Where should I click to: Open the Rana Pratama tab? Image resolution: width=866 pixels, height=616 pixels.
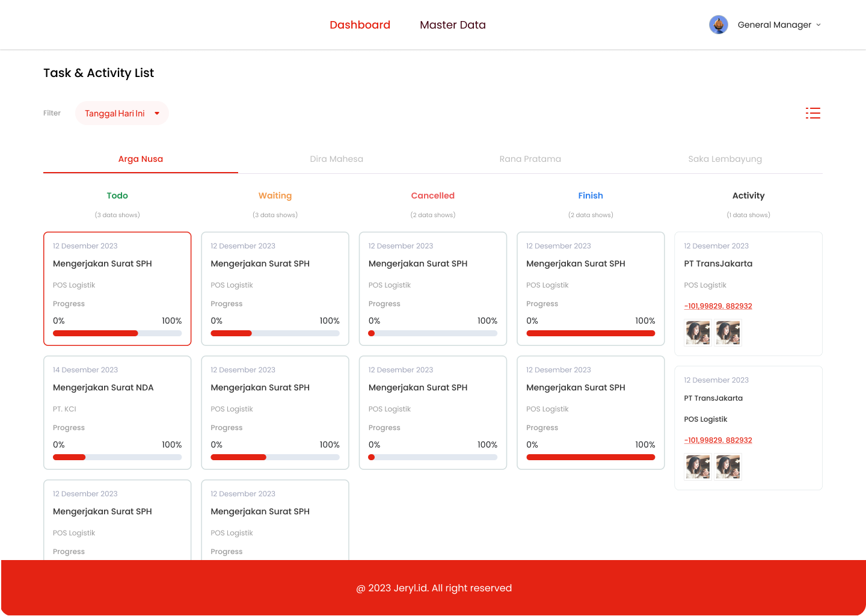pos(530,159)
